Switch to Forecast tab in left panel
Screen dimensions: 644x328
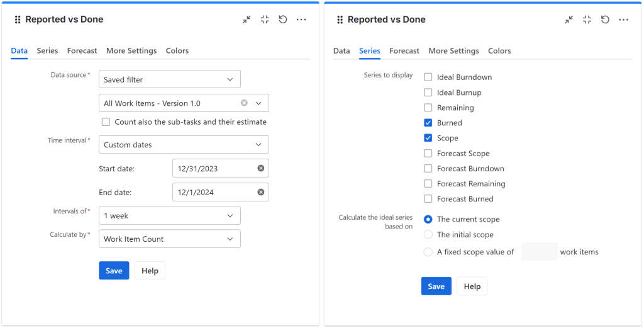click(x=82, y=51)
